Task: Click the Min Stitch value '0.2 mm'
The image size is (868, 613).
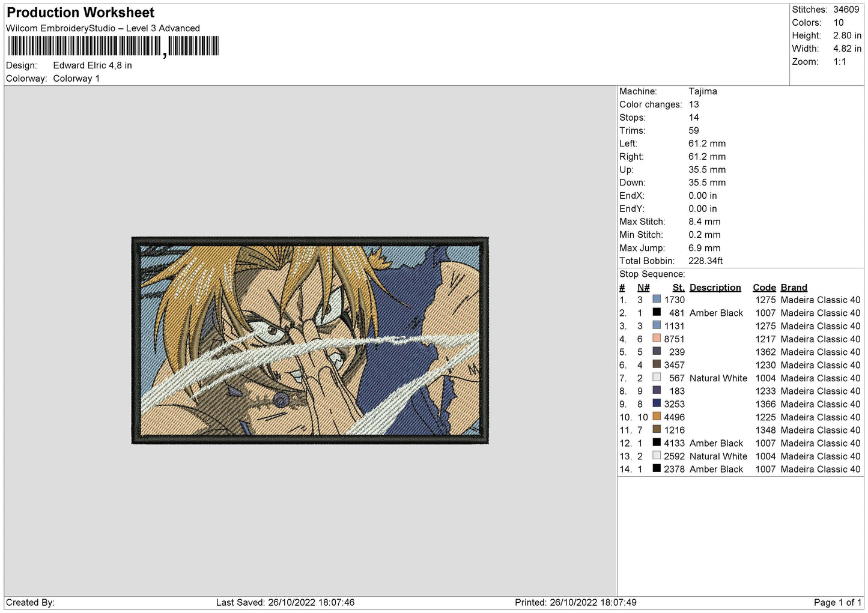Action: (705, 235)
